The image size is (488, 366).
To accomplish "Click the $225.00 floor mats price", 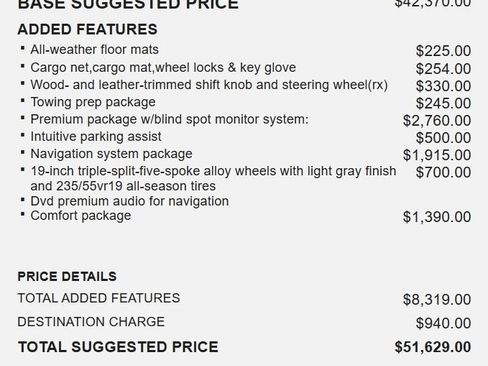I will pyautogui.click(x=443, y=51).
